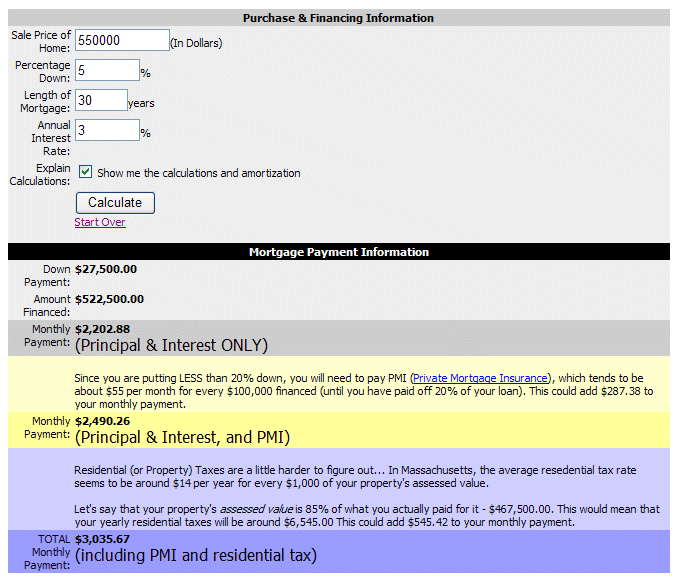This screenshot has height=581, width=674.
Task: Focus the Length of Mortgage years field
Action: (x=101, y=100)
